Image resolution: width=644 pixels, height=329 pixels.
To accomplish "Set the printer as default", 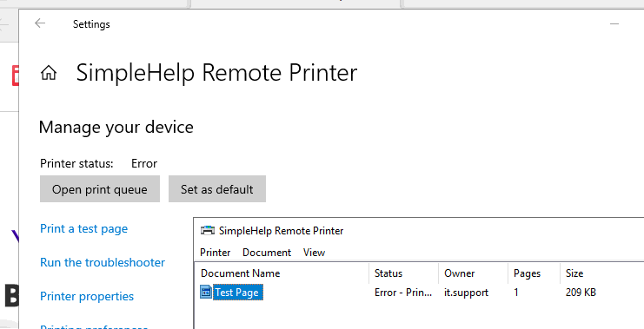I will coord(217,189).
